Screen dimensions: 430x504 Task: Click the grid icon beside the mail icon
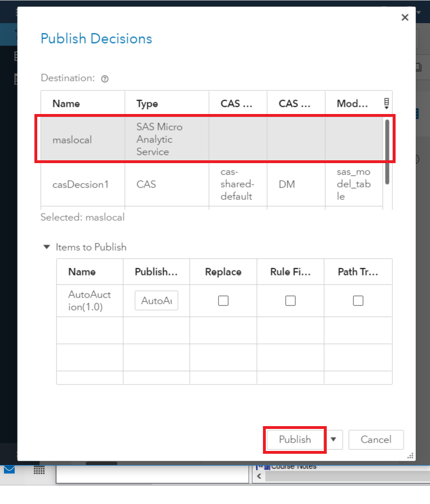click(39, 470)
